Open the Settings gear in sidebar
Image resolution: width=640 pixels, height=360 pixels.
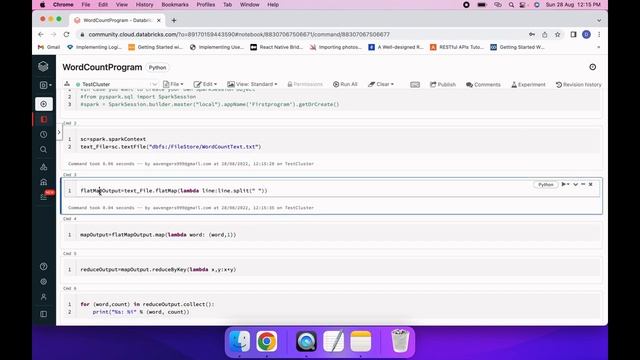[44, 282]
